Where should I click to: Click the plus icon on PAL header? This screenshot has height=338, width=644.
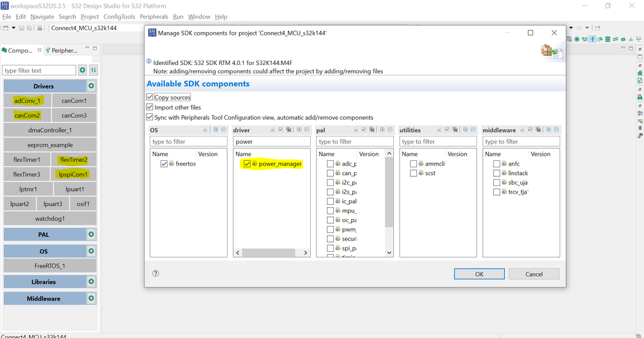pyautogui.click(x=91, y=234)
